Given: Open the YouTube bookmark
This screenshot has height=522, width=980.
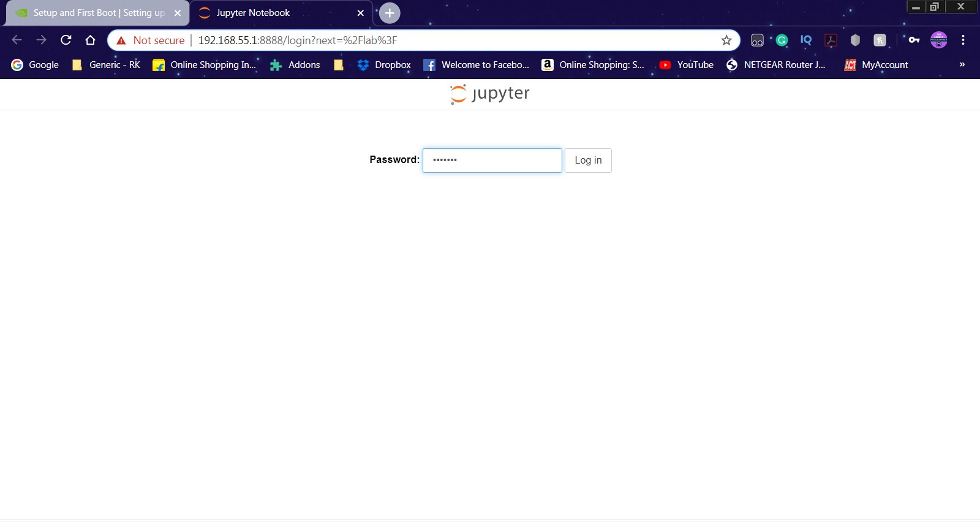Looking at the screenshot, I should (x=687, y=65).
